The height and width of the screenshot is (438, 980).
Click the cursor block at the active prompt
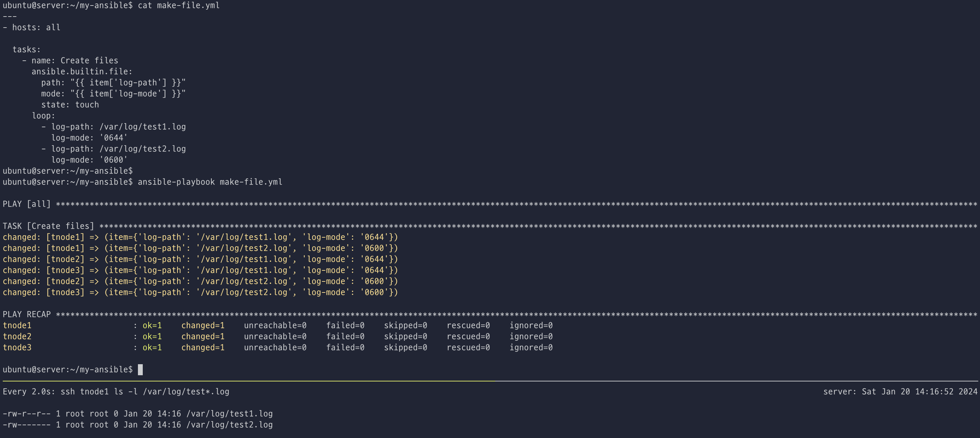click(x=140, y=369)
